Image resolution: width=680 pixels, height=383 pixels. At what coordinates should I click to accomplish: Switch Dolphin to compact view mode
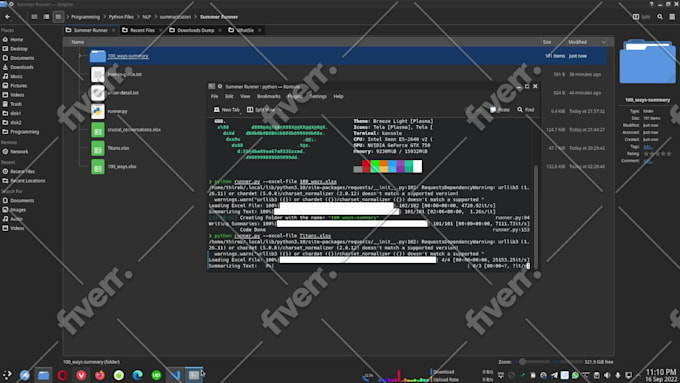point(46,17)
